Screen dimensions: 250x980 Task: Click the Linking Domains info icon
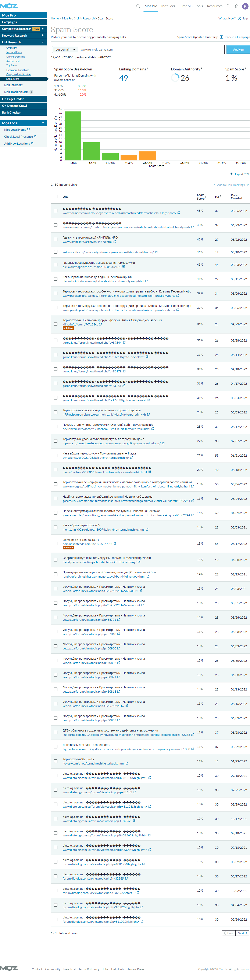click(x=147, y=68)
